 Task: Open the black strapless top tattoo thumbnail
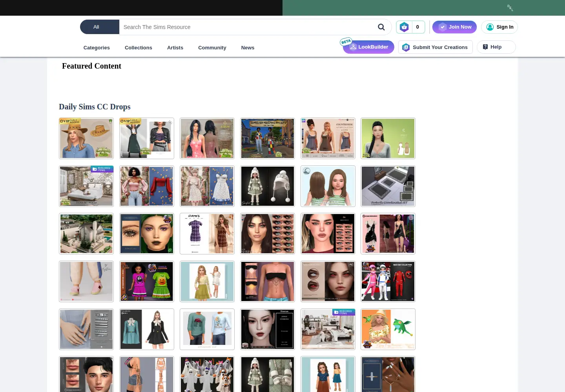268,282
